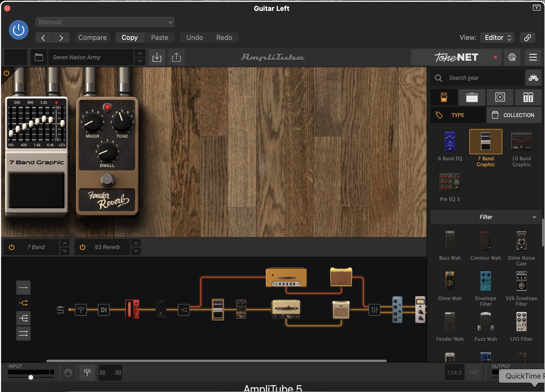
Task: Click the Compare button
Action: pos(92,38)
